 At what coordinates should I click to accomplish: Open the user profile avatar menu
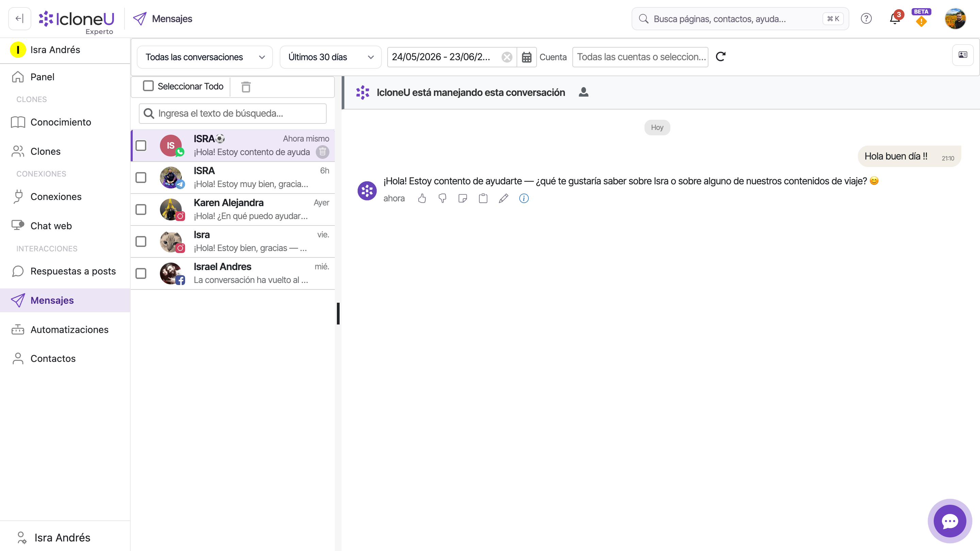click(955, 19)
